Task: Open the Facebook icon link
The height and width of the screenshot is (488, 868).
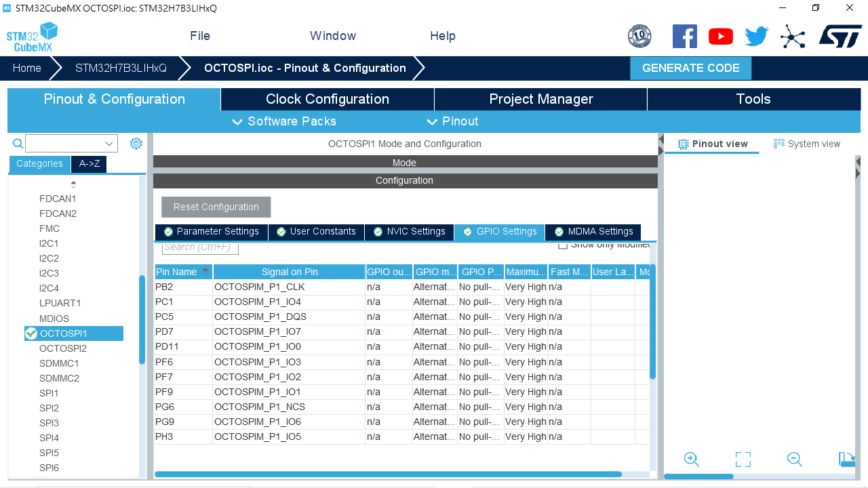Action: coord(685,36)
